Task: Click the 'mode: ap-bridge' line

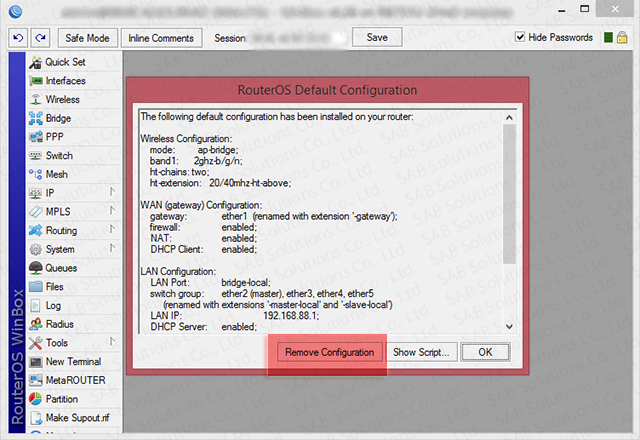Action: (194, 150)
